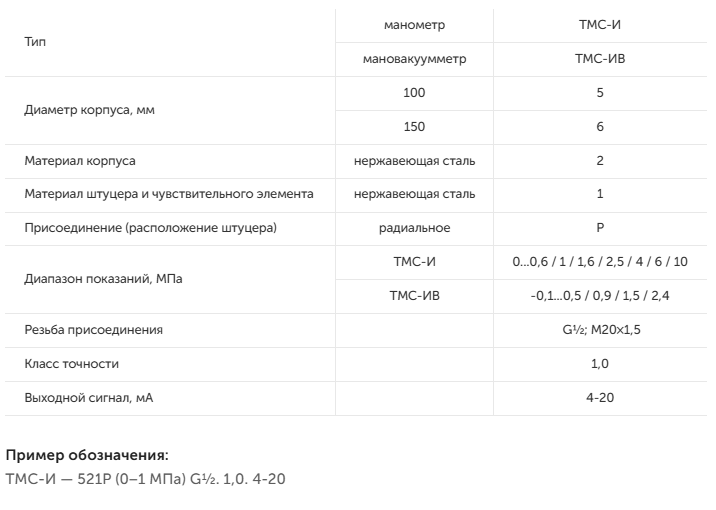Click range '-0,1...0,5 / 0,9 / 1,5 / 2,4'

point(600,296)
